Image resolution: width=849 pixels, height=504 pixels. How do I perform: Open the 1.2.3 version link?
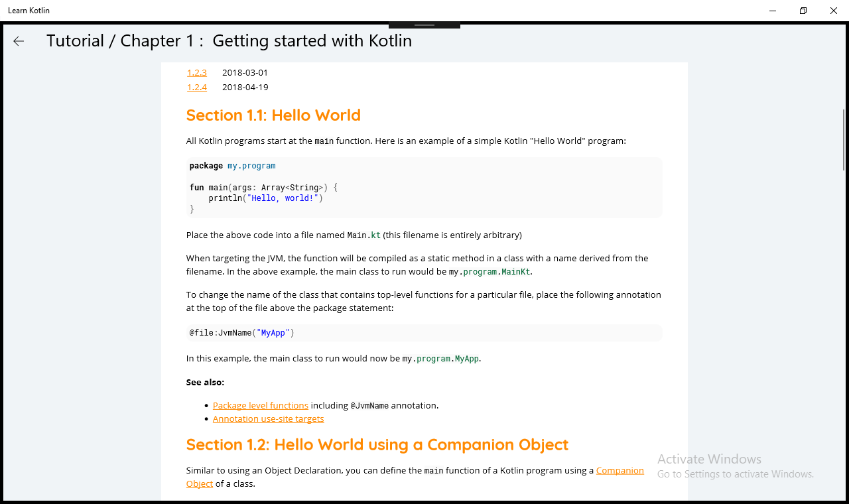coord(196,73)
